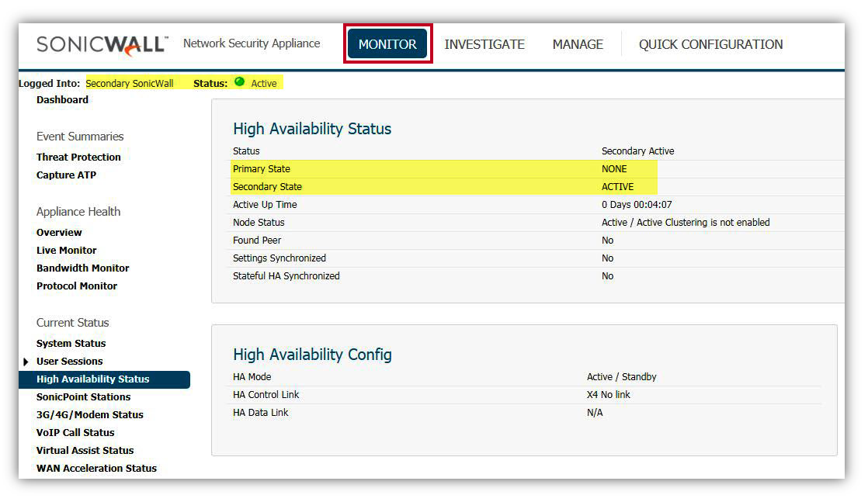Open the MONITOR tab
This screenshot has height=502, width=868.
pyautogui.click(x=387, y=43)
